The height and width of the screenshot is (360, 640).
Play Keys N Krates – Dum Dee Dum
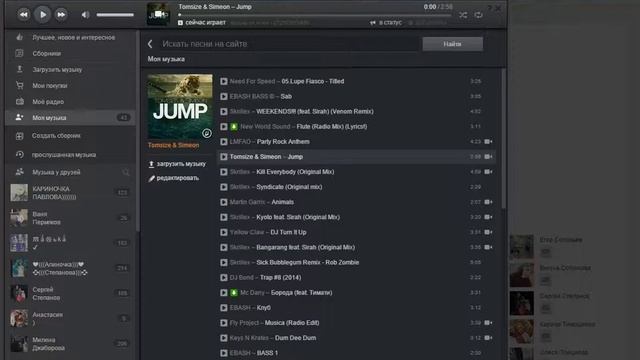tap(224, 338)
